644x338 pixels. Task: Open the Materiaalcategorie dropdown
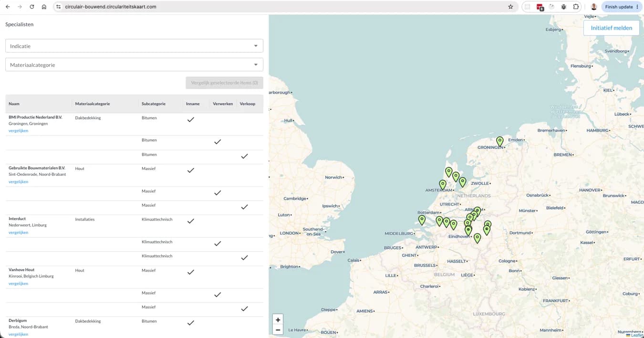pos(134,64)
